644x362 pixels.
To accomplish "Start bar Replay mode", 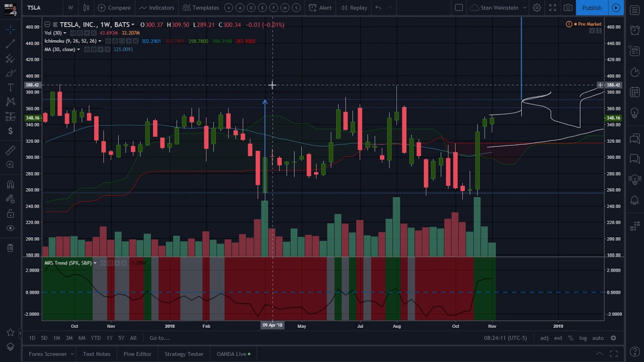I will click(354, 8).
